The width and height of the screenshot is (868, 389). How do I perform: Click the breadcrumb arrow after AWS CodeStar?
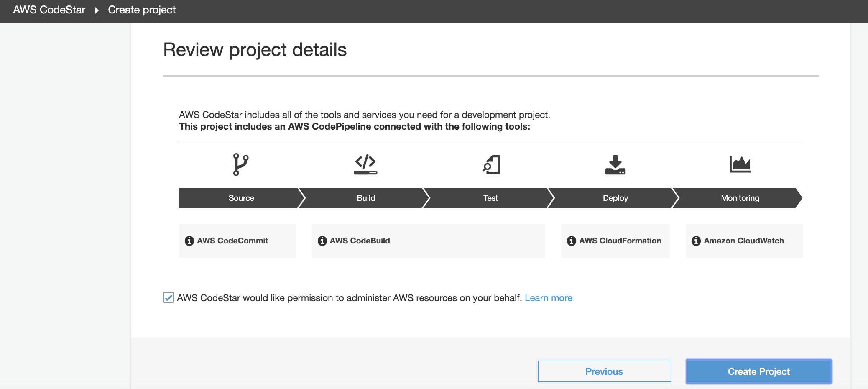coord(97,10)
